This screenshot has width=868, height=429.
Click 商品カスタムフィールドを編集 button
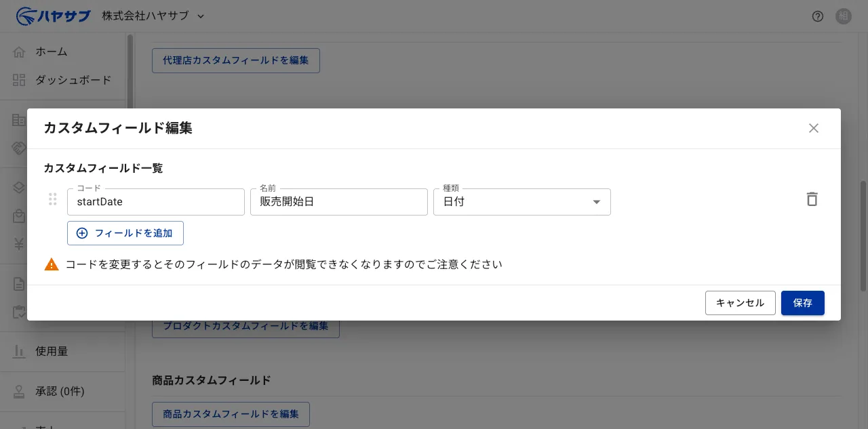tap(231, 414)
